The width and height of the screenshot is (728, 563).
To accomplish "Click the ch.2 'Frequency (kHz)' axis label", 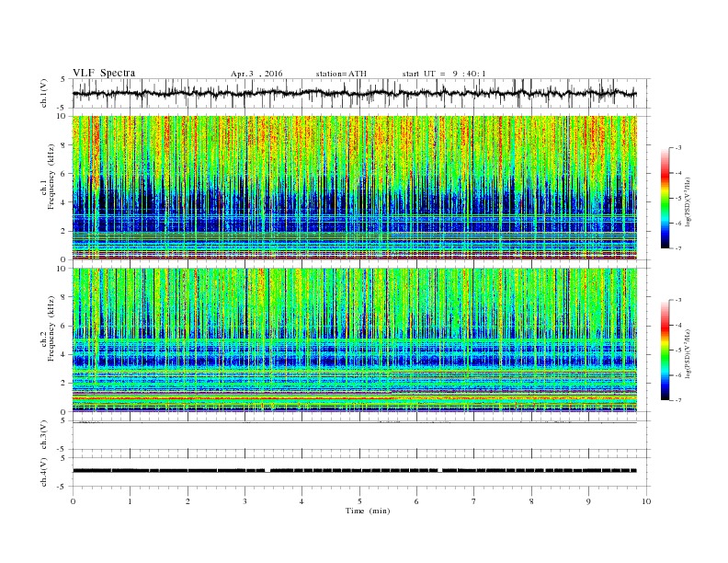I will (x=51, y=327).
